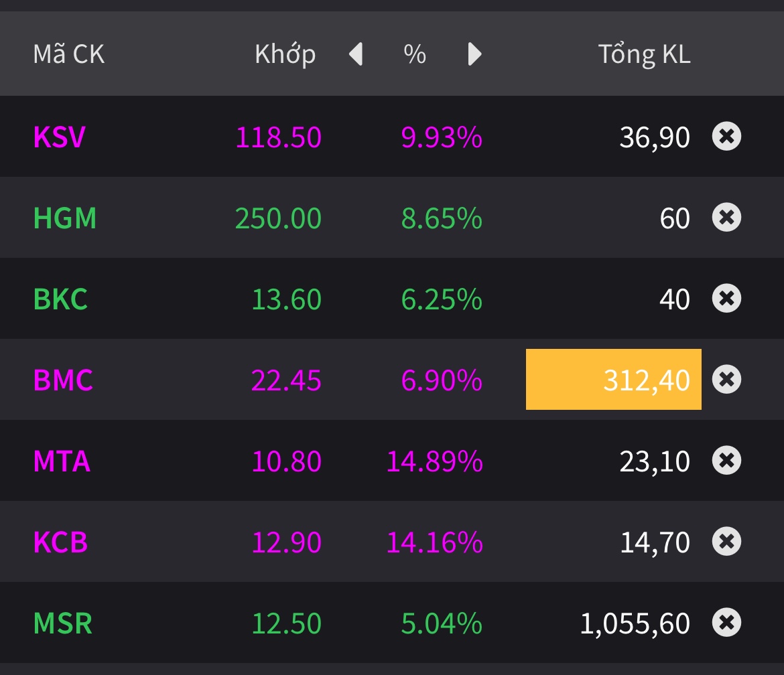Viewport: 784px width, 675px height.
Task: Open HGM stock symbol
Action: point(65,218)
